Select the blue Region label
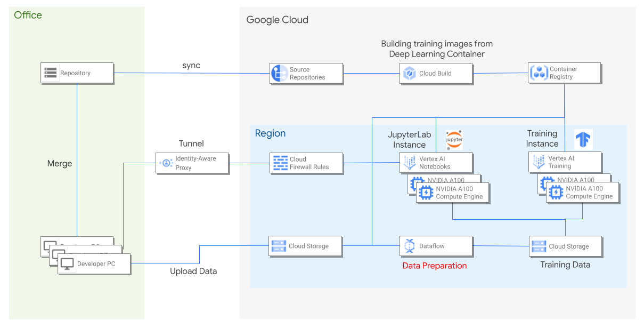 (x=270, y=133)
